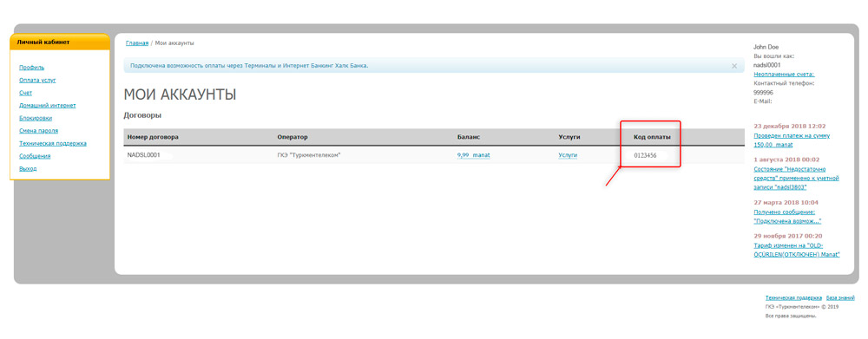
Task: Open payment of 150,00 manat notice
Action: 792,140
